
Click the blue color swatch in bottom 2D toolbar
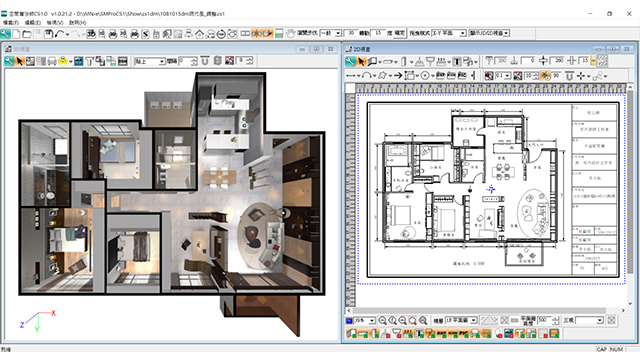(x=349, y=321)
